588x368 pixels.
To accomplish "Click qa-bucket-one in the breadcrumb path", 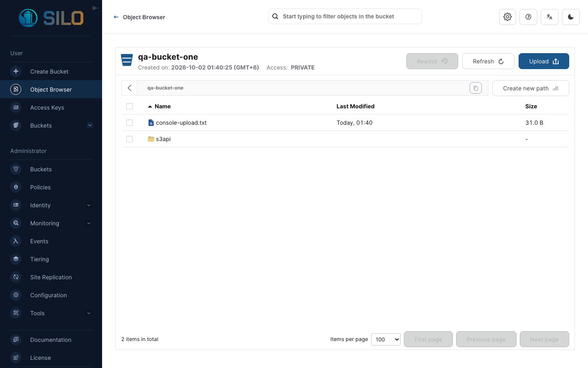I will [165, 88].
